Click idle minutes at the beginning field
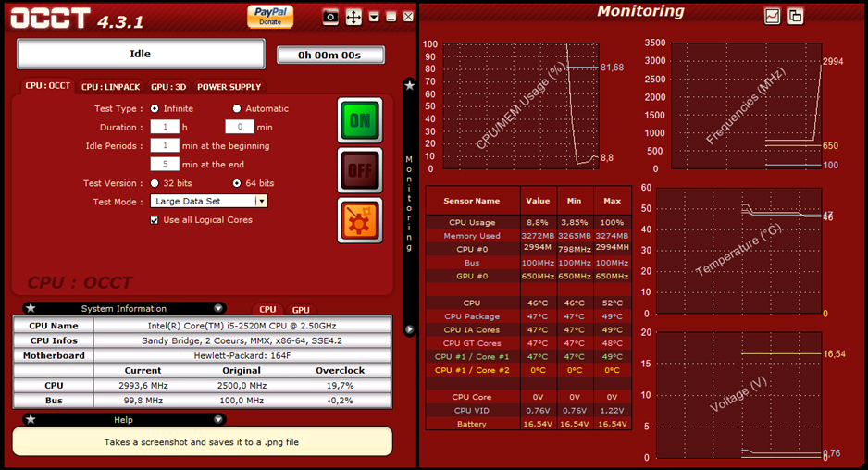This screenshot has width=868, height=470. click(x=165, y=145)
